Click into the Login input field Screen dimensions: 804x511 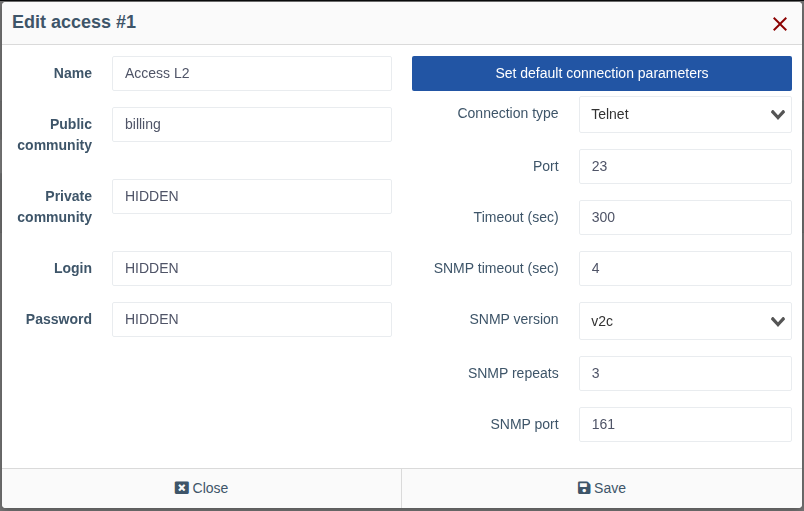coord(252,268)
